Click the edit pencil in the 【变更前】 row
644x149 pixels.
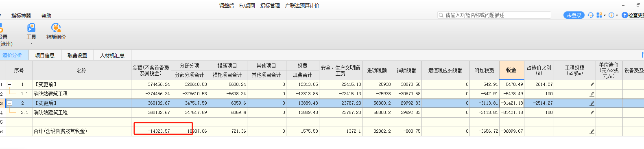592,85
